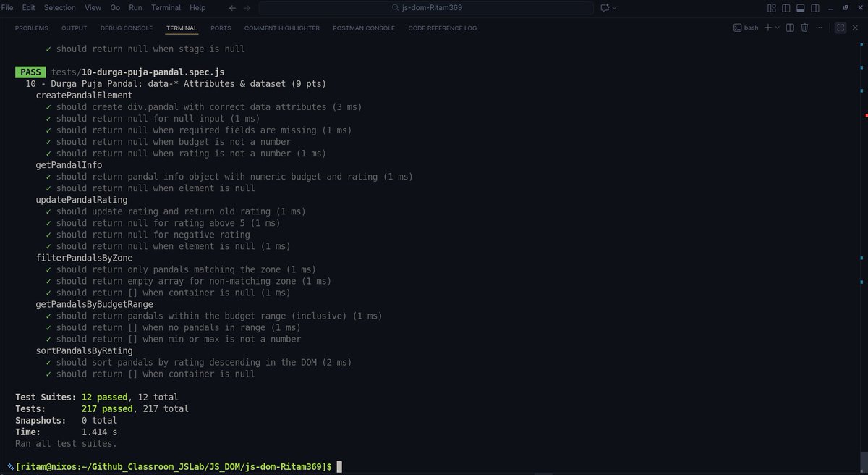Restore down the application window
This screenshot has height=475, width=868.
(846, 7)
